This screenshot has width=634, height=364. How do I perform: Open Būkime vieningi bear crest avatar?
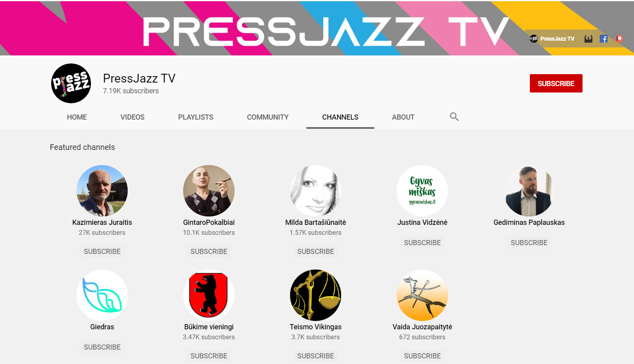pos(209,295)
